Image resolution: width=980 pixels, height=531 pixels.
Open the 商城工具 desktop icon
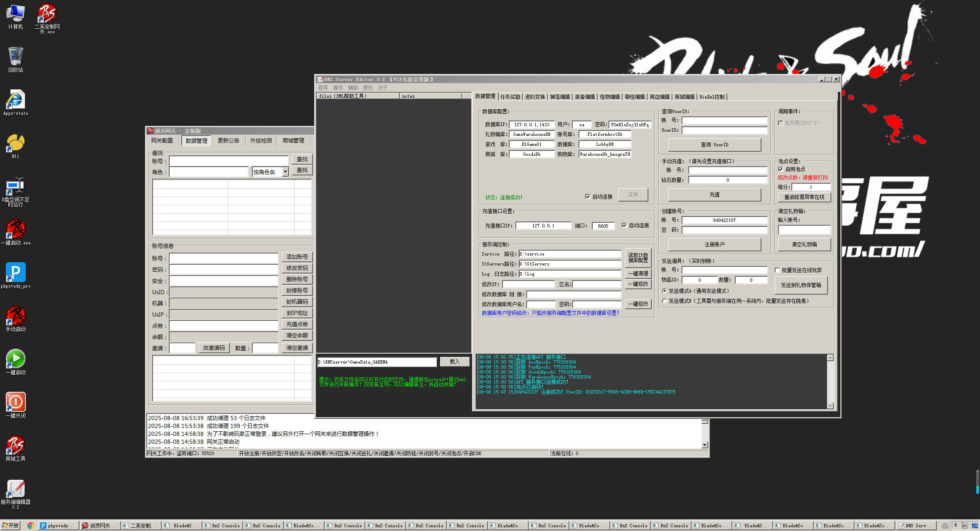(15, 448)
